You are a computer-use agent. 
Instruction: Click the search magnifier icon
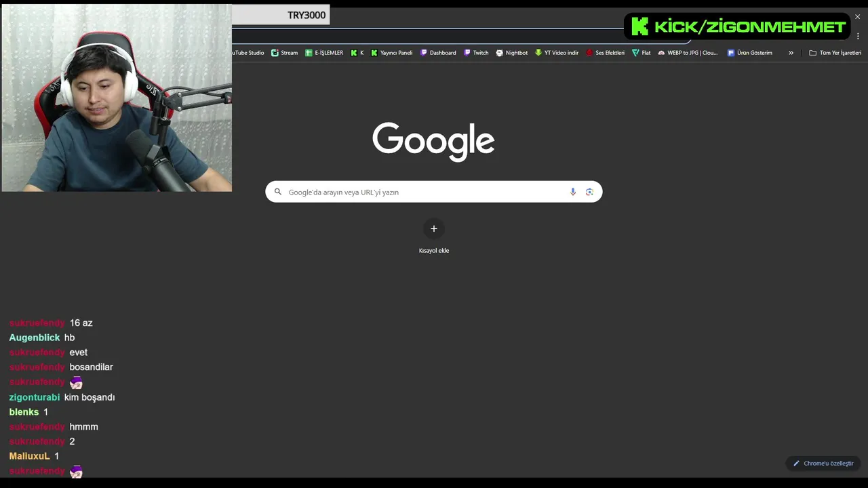277,192
